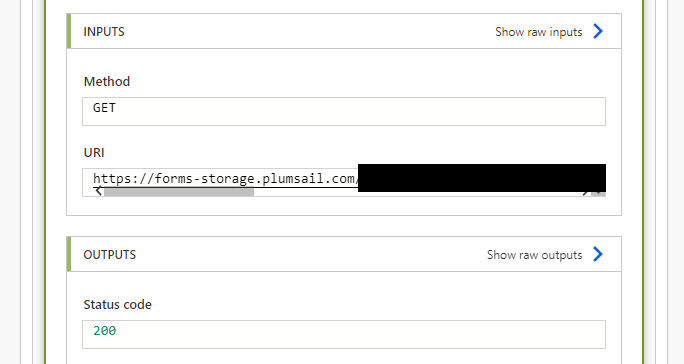Click the left arrow of the URI scrollbar
The height and width of the screenshot is (364, 684).
(x=99, y=191)
